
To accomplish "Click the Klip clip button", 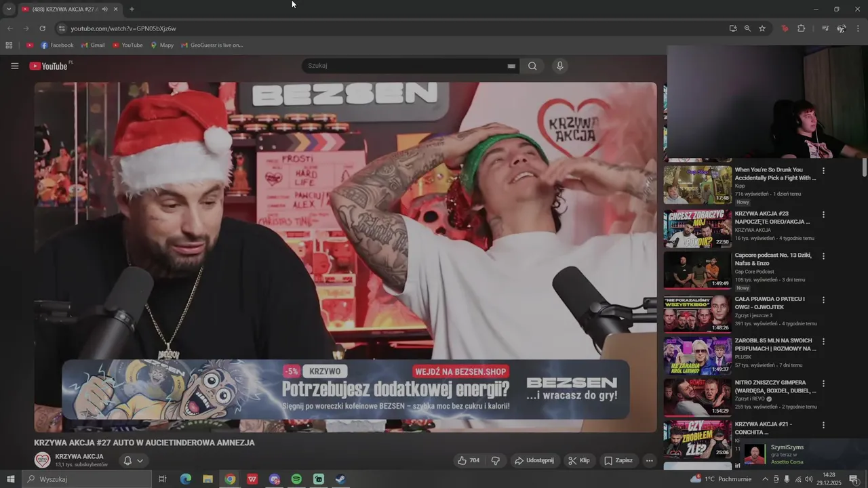I will pos(578,460).
